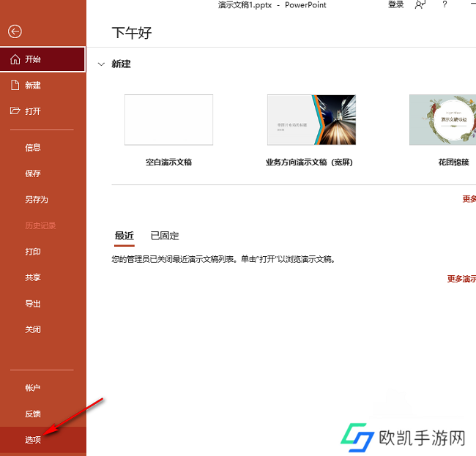
Task: Click the new document icon beside 新建
Action: (15, 85)
